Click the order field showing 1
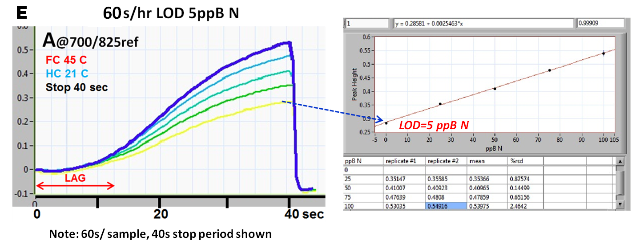 367,24
